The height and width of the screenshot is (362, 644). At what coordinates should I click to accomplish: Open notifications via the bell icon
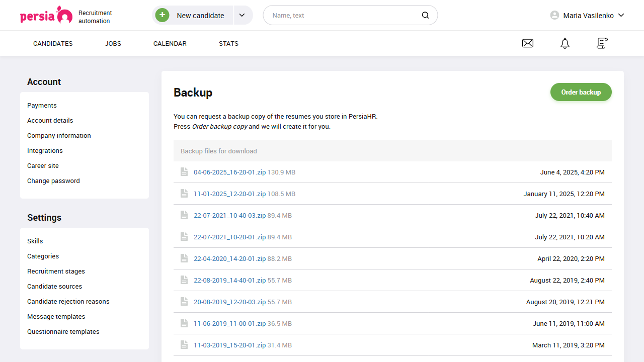(x=565, y=43)
